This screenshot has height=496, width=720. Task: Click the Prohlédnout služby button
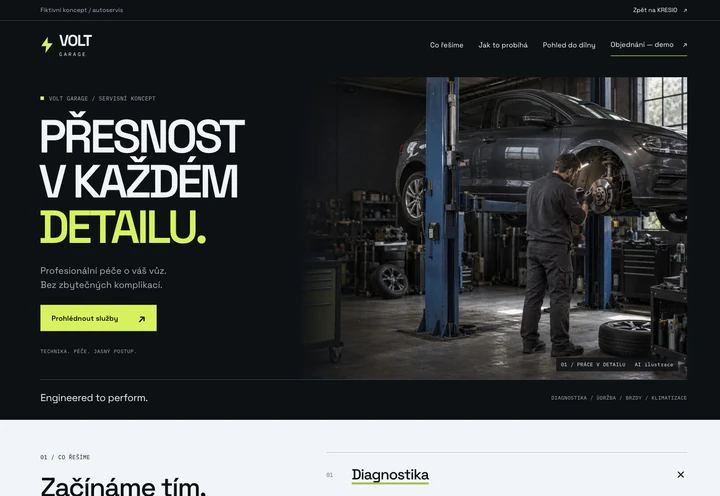coord(98,318)
